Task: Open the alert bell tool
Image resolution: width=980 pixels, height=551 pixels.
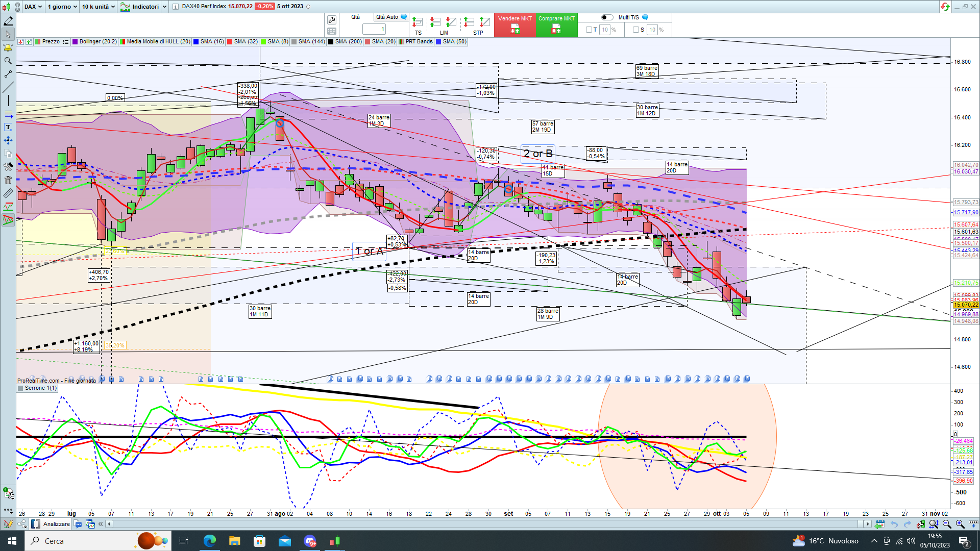Action: coord(8,47)
